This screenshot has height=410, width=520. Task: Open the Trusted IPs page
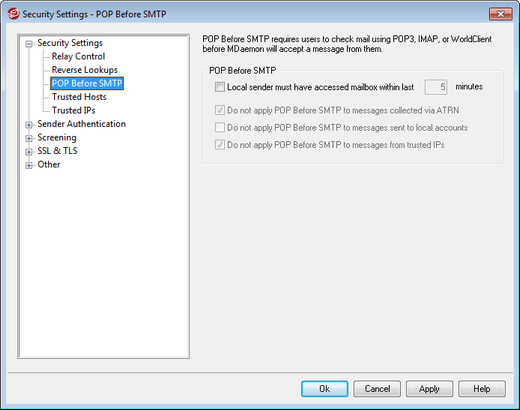click(x=73, y=110)
